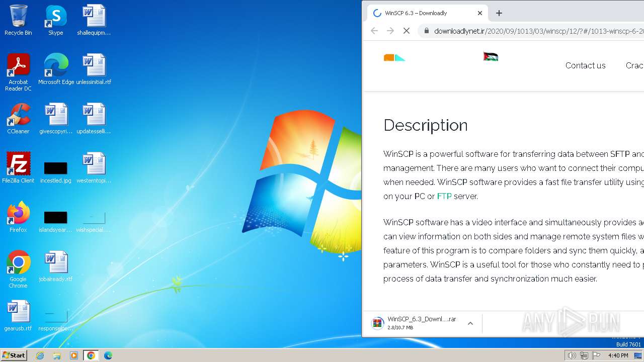Open the westerntopi document icon
Image resolution: width=644 pixels, height=362 pixels.
point(94,168)
